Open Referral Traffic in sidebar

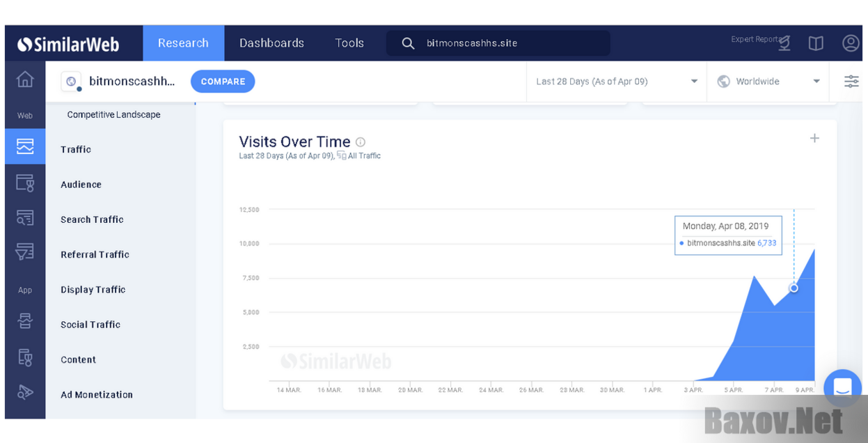click(x=95, y=254)
